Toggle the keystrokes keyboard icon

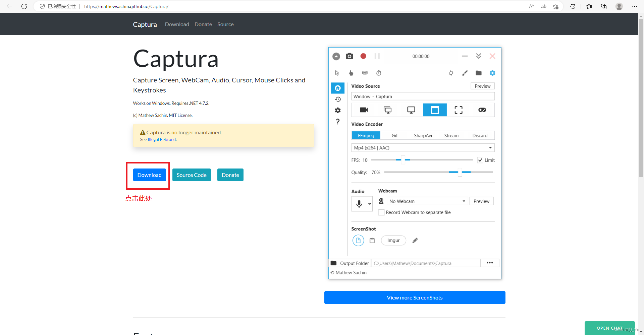point(365,73)
